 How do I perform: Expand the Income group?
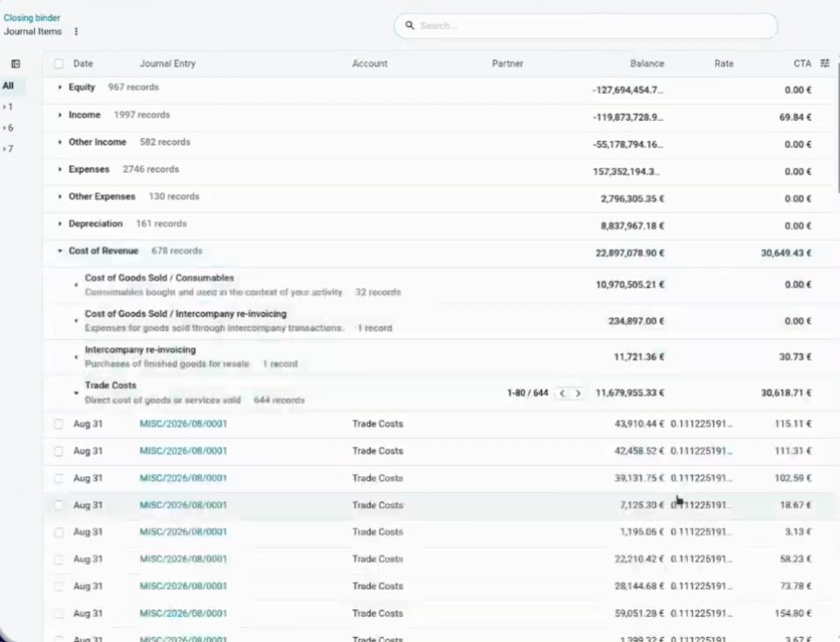[60, 115]
